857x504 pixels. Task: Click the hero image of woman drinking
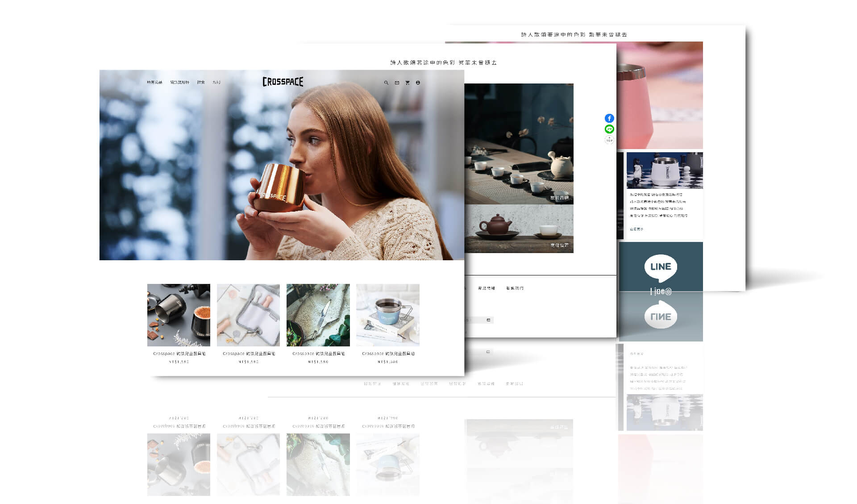click(x=282, y=165)
